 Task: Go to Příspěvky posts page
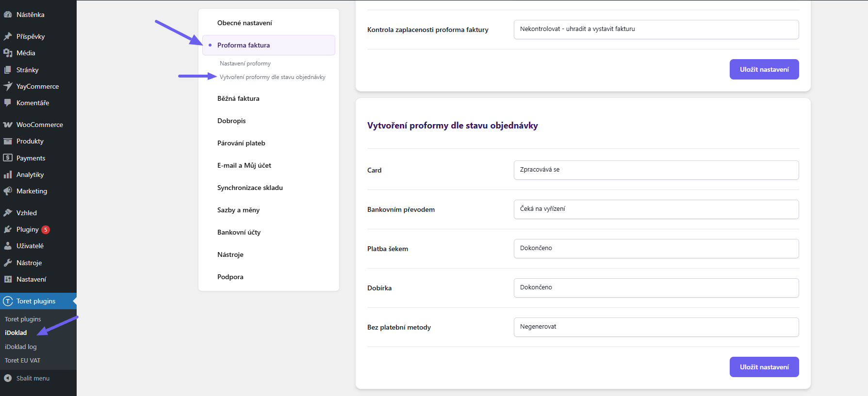[31, 36]
